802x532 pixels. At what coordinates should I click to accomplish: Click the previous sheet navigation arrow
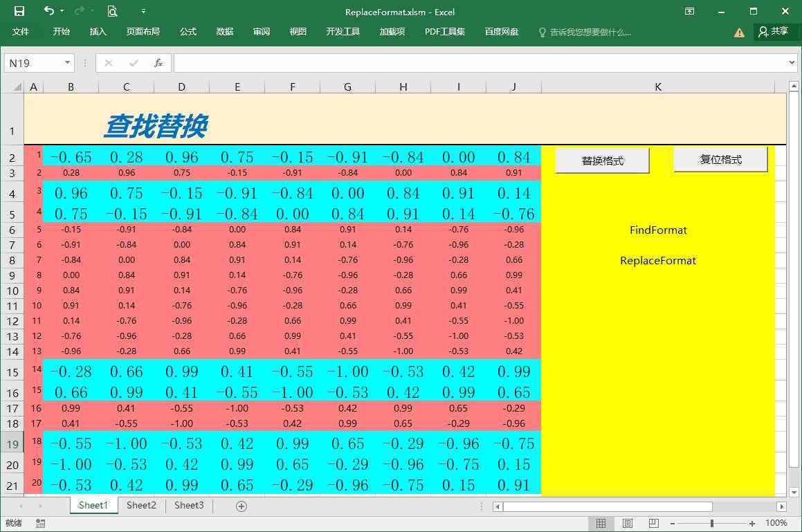[21, 506]
